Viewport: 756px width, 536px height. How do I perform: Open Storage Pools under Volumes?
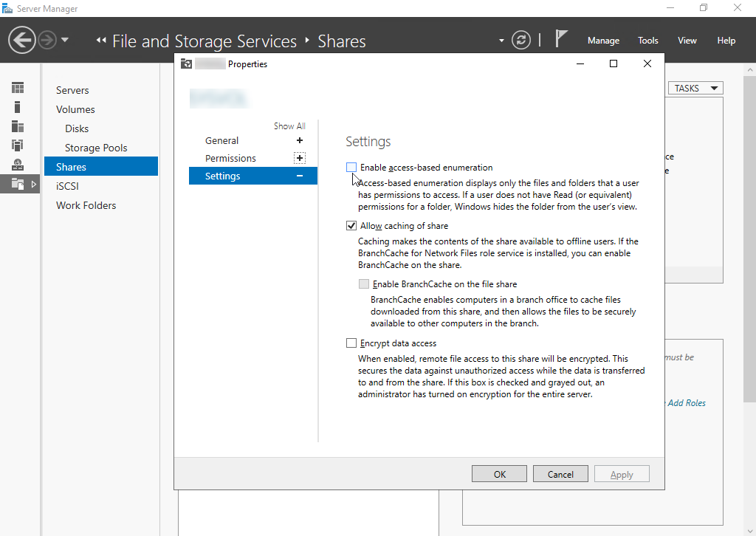96,148
